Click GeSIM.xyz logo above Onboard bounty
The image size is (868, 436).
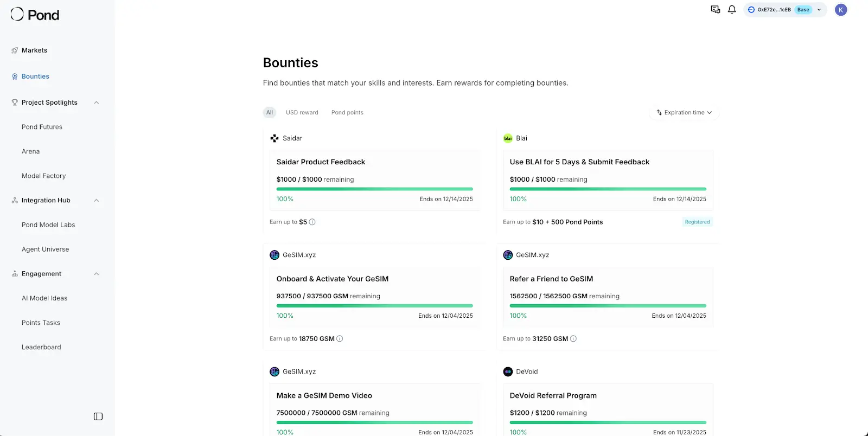tap(275, 255)
